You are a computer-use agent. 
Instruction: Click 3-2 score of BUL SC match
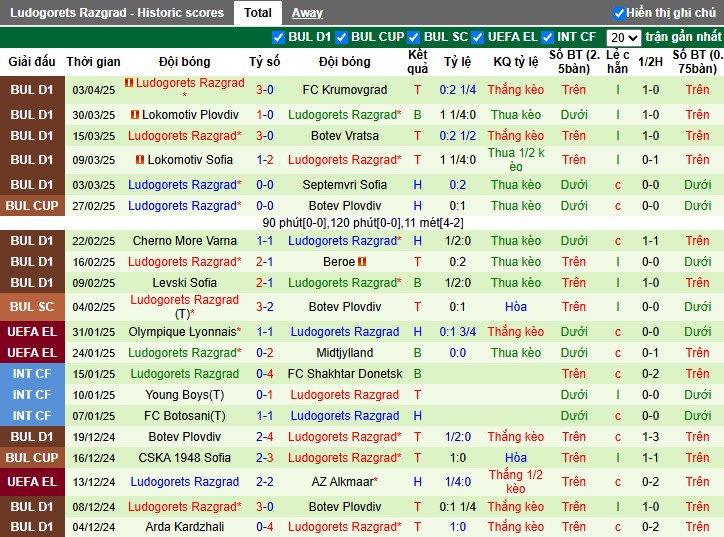265,307
